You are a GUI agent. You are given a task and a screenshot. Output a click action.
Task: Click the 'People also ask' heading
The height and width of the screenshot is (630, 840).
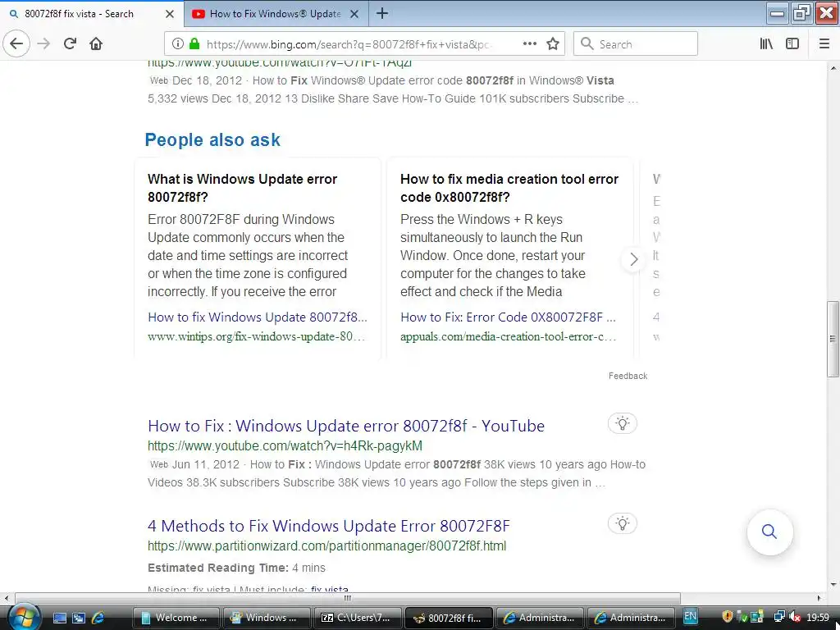point(212,139)
